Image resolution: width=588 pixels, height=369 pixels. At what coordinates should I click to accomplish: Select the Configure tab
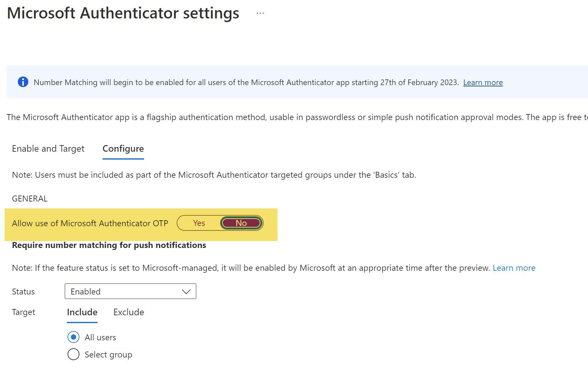[123, 149]
